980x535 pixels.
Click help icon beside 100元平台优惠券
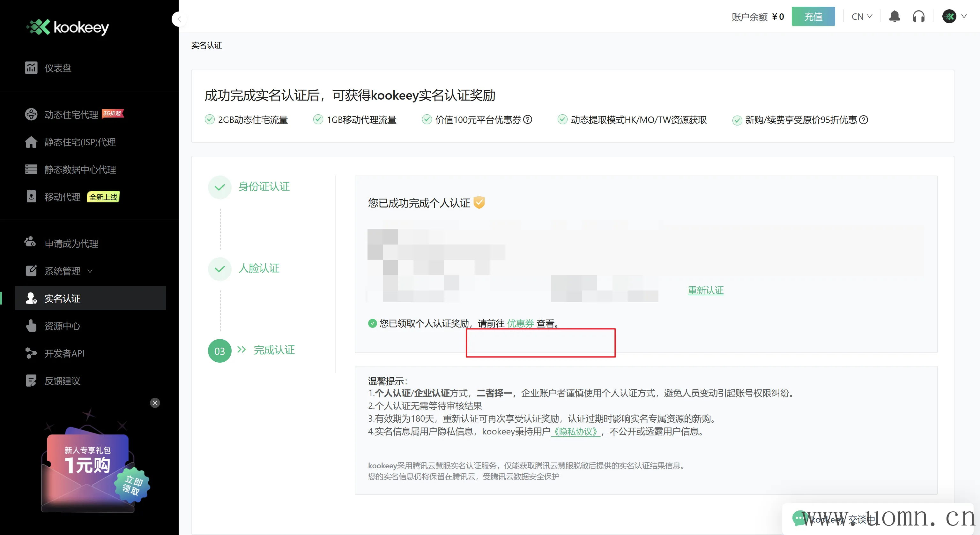click(528, 120)
